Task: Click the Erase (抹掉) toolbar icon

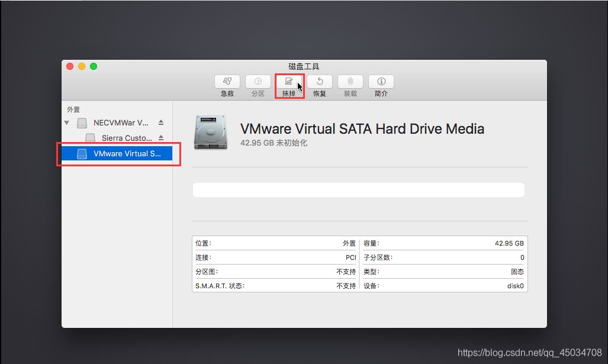Action: point(289,82)
